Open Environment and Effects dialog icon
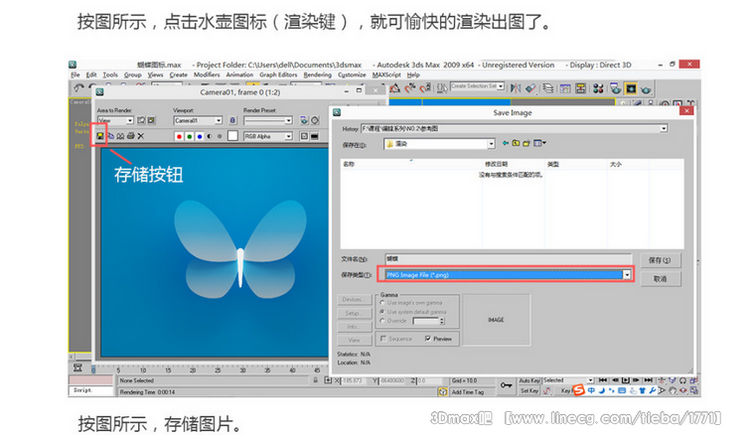The width and height of the screenshot is (750, 435). (315, 121)
